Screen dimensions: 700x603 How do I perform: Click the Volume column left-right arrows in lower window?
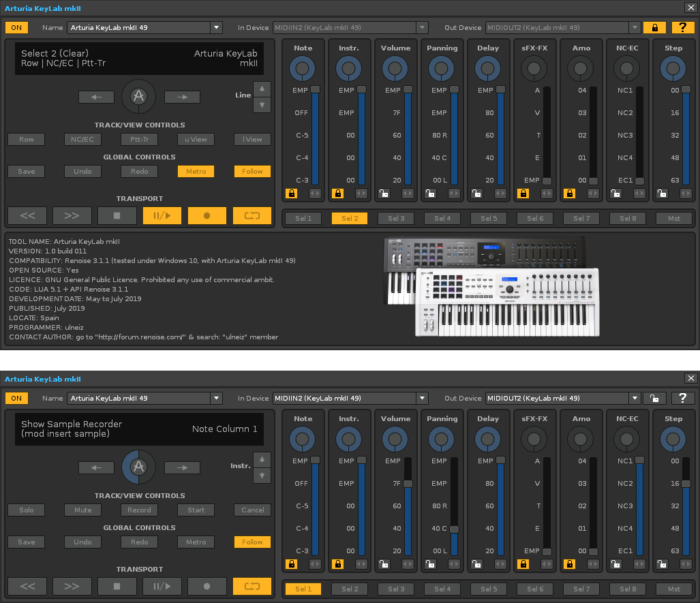(408, 564)
